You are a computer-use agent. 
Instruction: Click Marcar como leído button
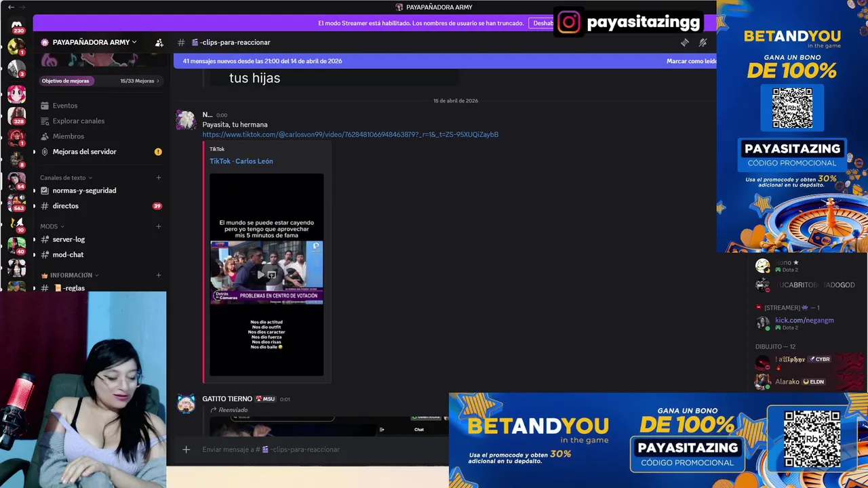(x=691, y=61)
